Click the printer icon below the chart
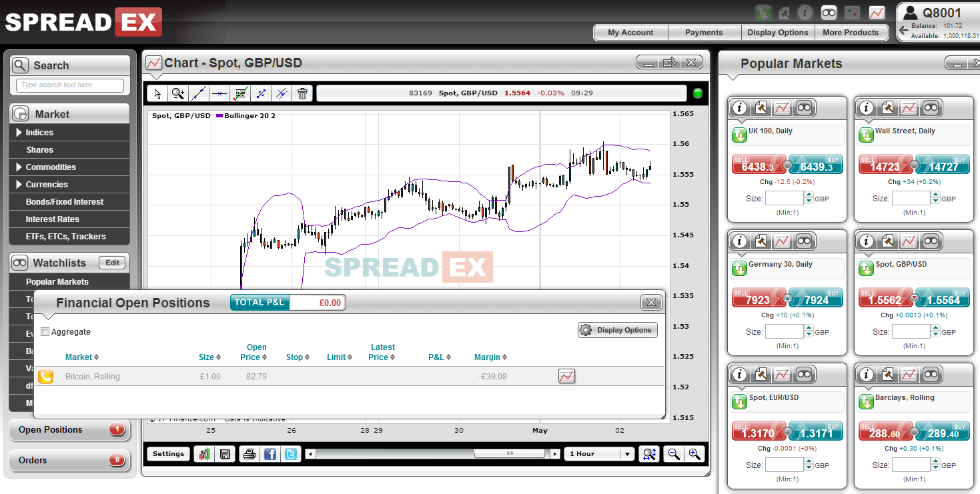The width and height of the screenshot is (980, 494). click(x=249, y=454)
